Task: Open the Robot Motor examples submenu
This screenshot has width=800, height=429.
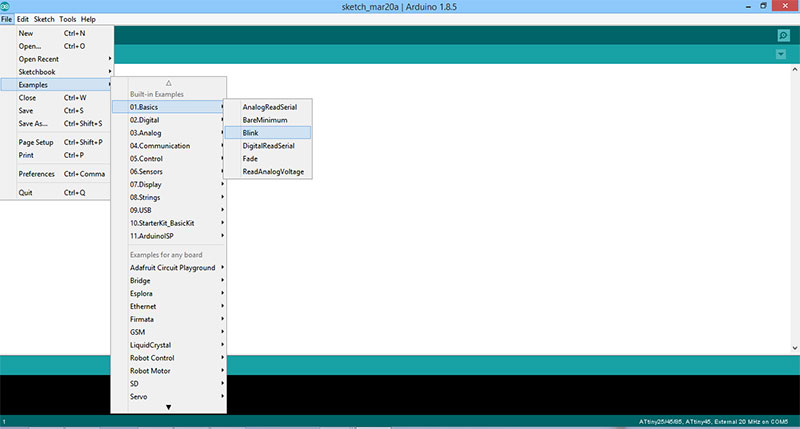Action: 169,371
